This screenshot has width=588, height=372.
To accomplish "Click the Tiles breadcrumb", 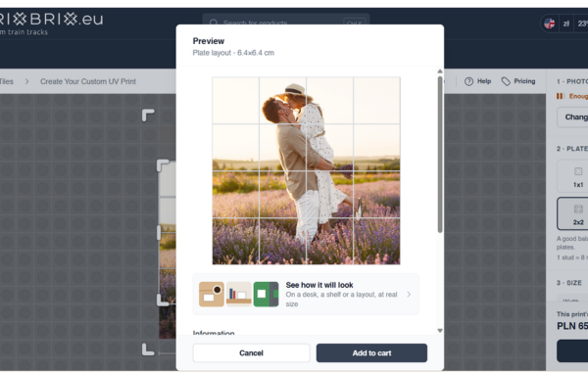I will point(7,81).
